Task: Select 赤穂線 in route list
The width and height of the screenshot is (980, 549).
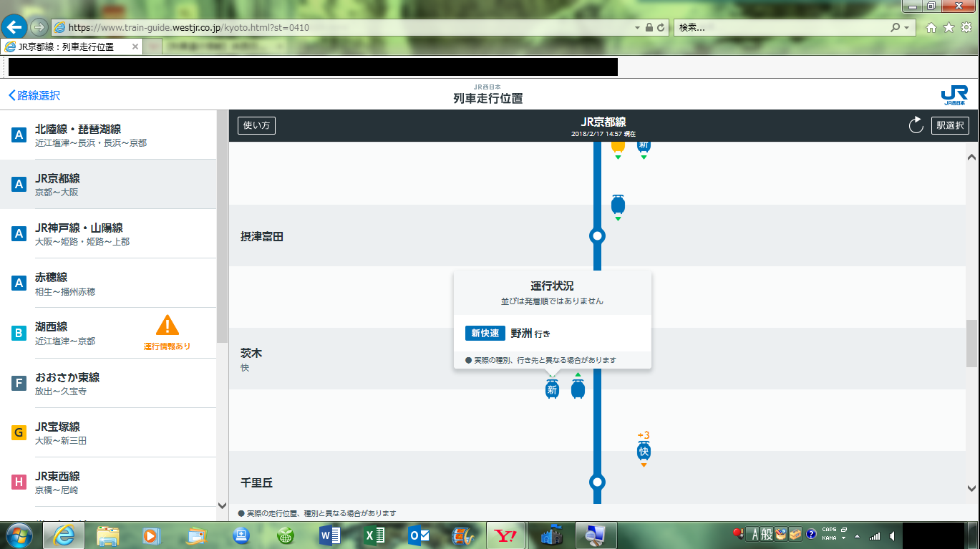Action: [108, 283]
